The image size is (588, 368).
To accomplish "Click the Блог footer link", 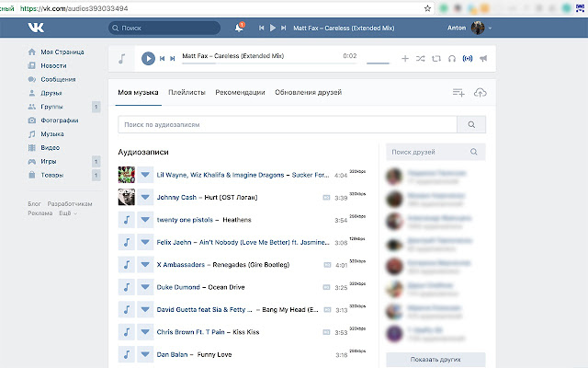I will point(34,203).
